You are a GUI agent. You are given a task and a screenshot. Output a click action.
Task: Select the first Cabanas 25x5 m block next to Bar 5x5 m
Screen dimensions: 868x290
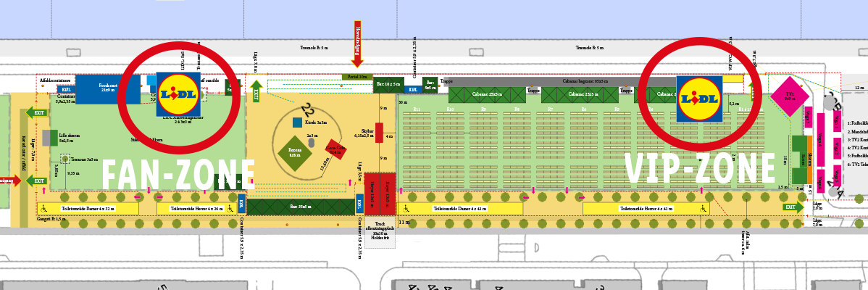(x=487, y=95)
